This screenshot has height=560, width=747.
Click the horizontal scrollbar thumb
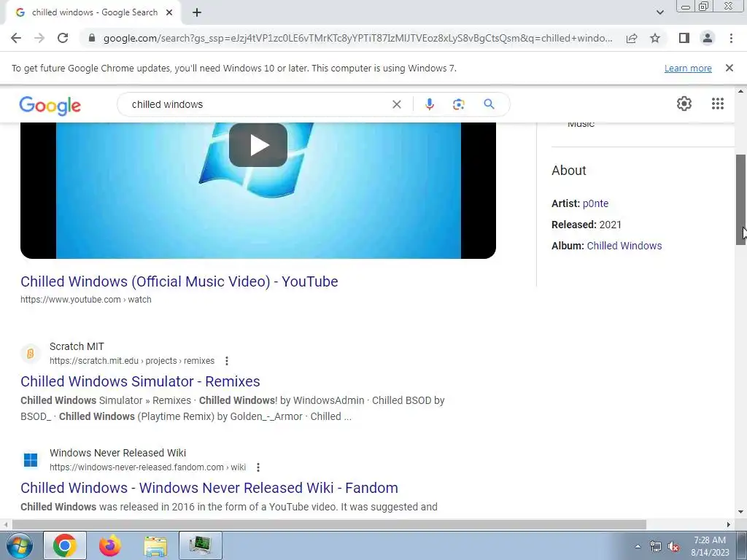(329, 525)
